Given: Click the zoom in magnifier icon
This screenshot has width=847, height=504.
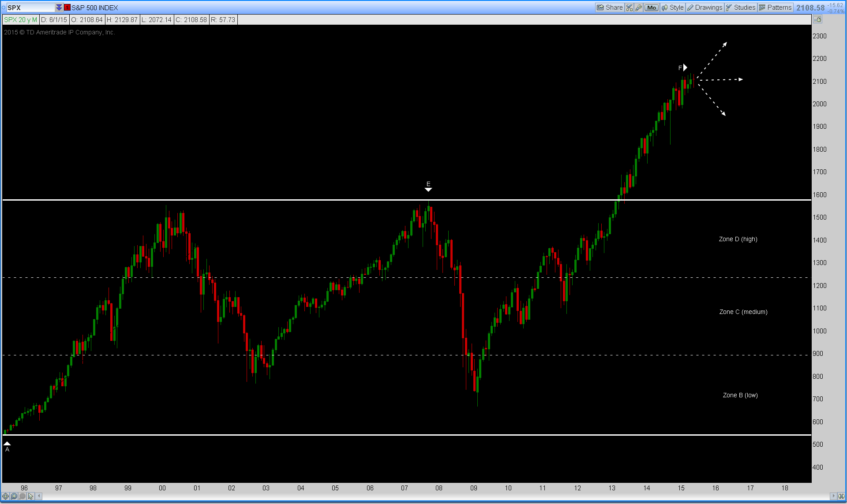Looking at the screenshot, I should click(14, 496).
